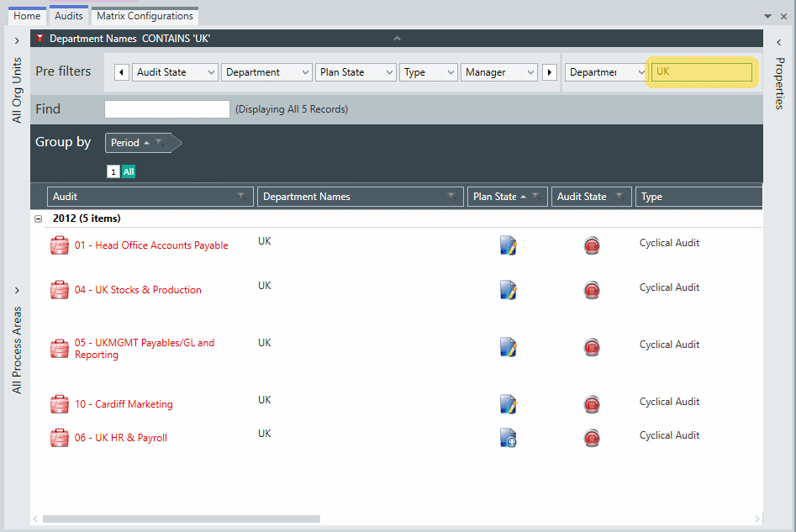Open the Audit State pre filter dropdown
796x532 pixels.
175,72
